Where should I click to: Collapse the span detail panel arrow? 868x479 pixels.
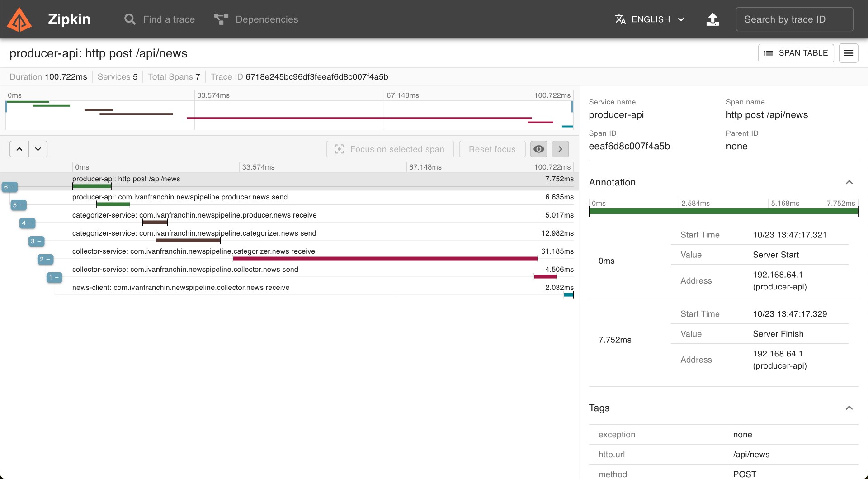(560, 149)
